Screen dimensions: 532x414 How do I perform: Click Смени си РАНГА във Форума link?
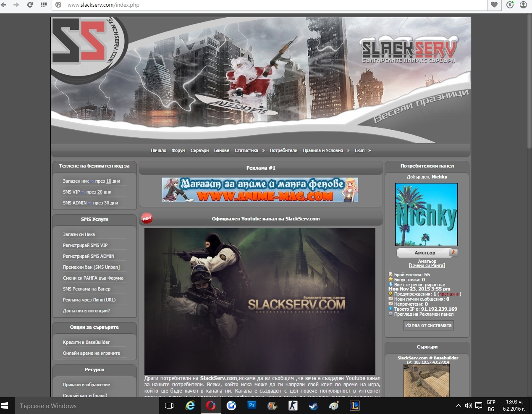pyautogui.click(x=93, y=278)
